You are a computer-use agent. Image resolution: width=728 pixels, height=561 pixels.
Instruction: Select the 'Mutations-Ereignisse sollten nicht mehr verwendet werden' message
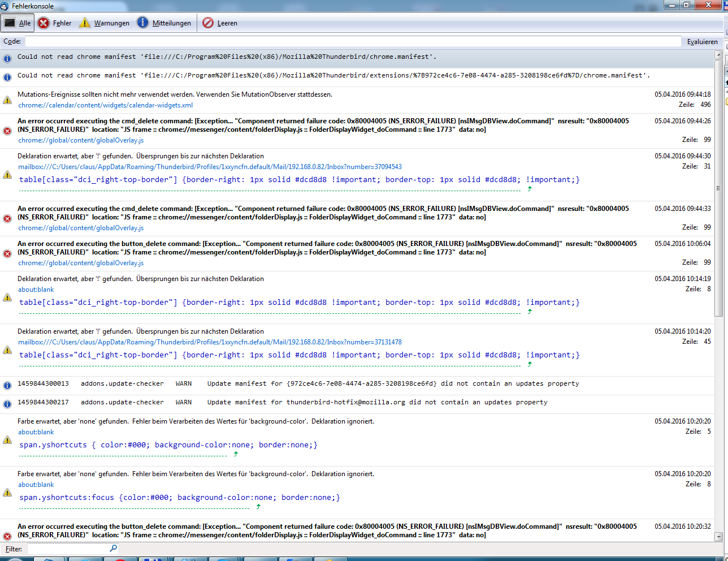pos(175,94)
